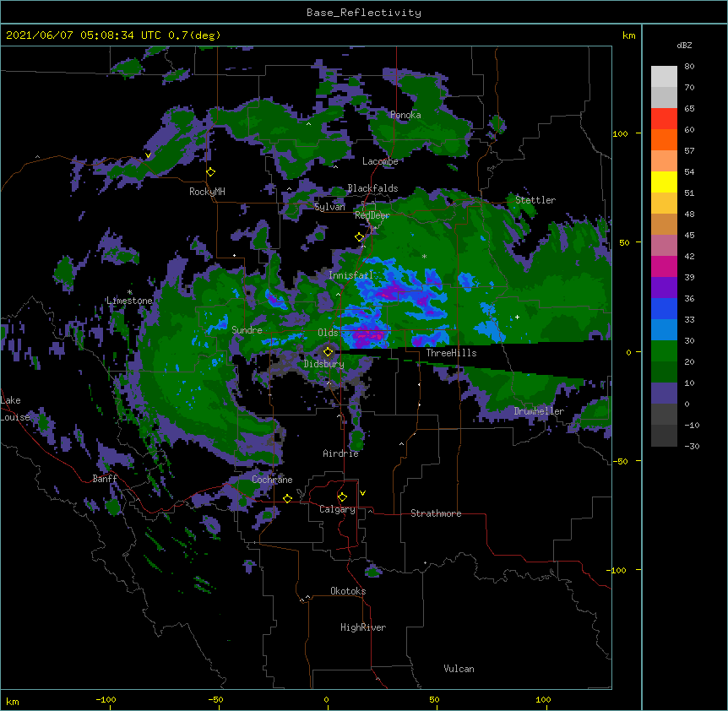728x711 pixels.
Task: Click the HighRiver town label
Action: pos(363,627)
